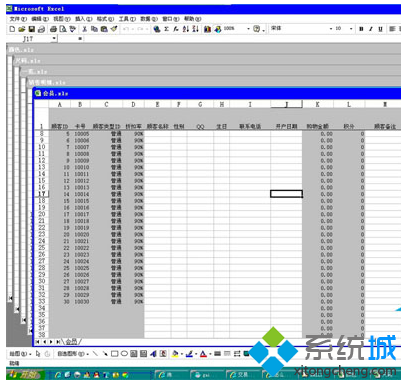Viewport: 401px width, 381px height.
Task: Click the Insert WordArt icon
Action: click(153, 354)
